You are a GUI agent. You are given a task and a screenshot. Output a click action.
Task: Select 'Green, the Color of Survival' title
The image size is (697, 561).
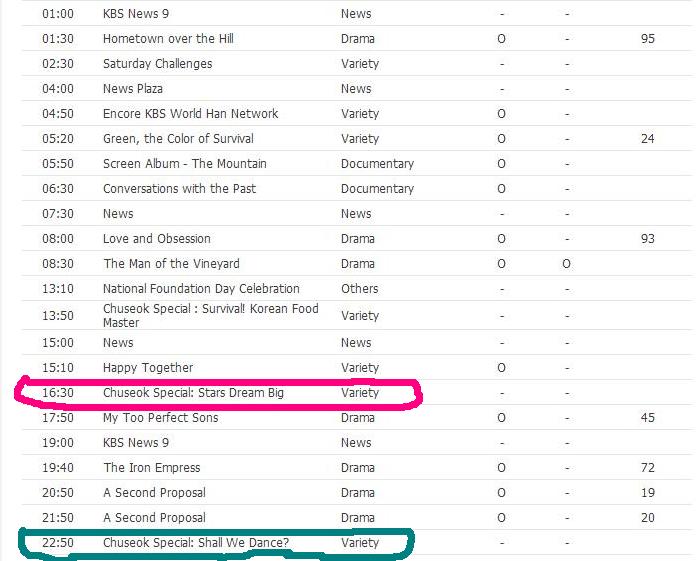pyautogui.click(x=178, y=139)
